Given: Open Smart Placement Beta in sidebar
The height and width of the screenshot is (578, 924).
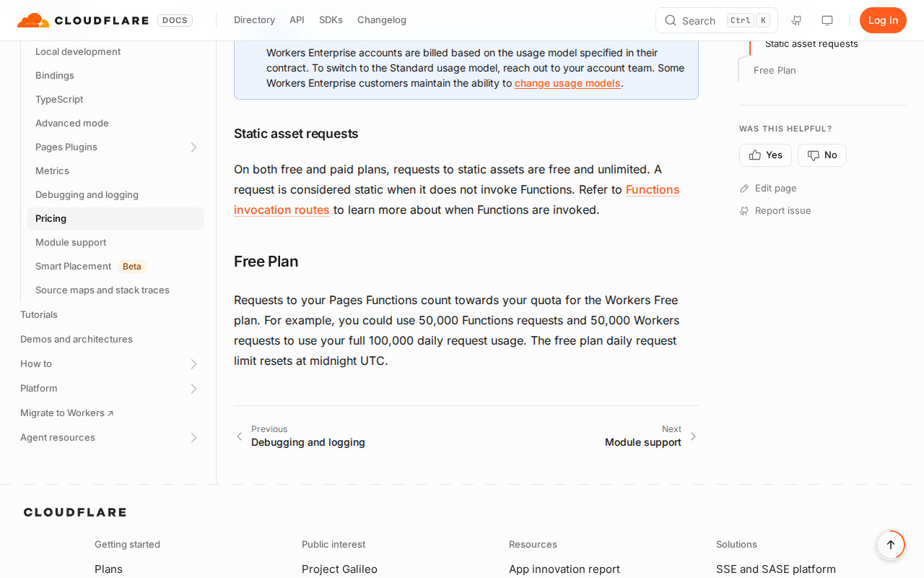Looking at the screenshot, I should [x=91, y=267].
